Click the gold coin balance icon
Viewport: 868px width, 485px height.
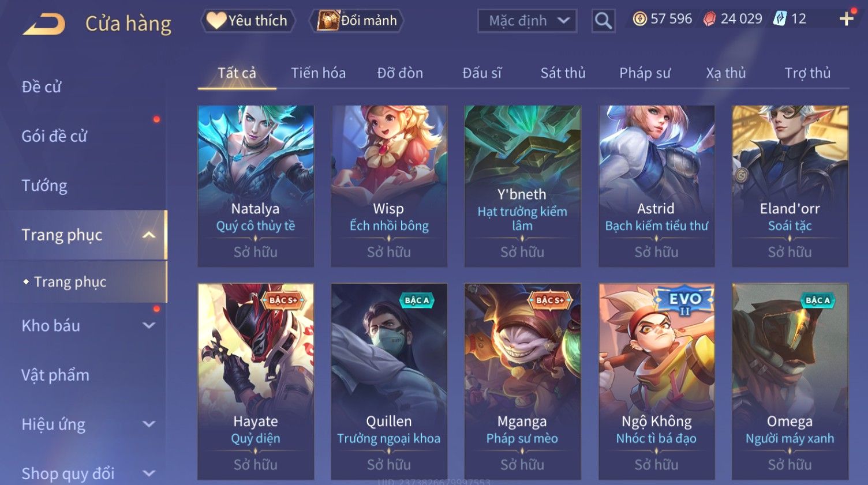pos(639,19)
